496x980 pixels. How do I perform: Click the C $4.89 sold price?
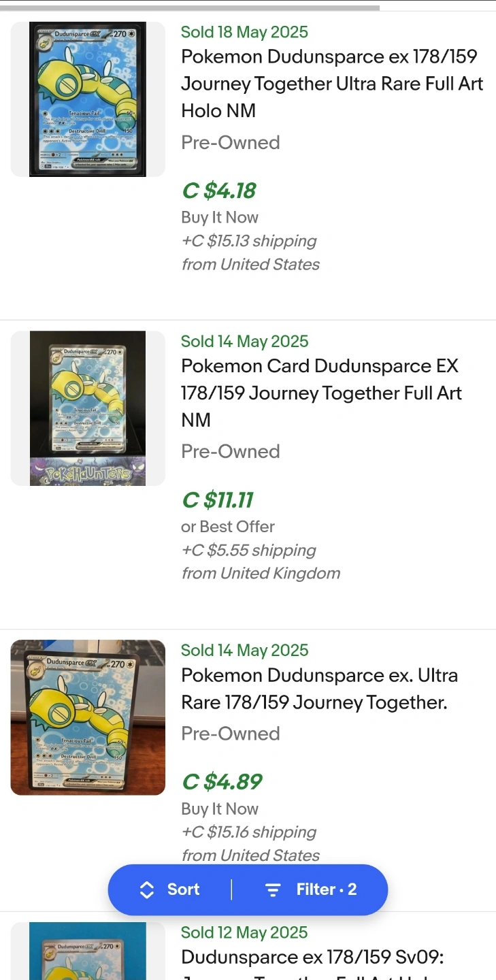coord(222,782)
